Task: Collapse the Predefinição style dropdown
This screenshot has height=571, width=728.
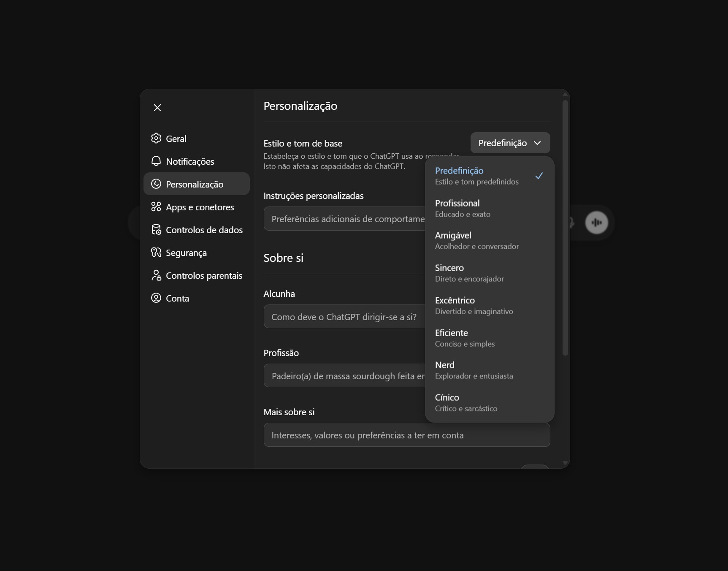Action: (510, 143)
